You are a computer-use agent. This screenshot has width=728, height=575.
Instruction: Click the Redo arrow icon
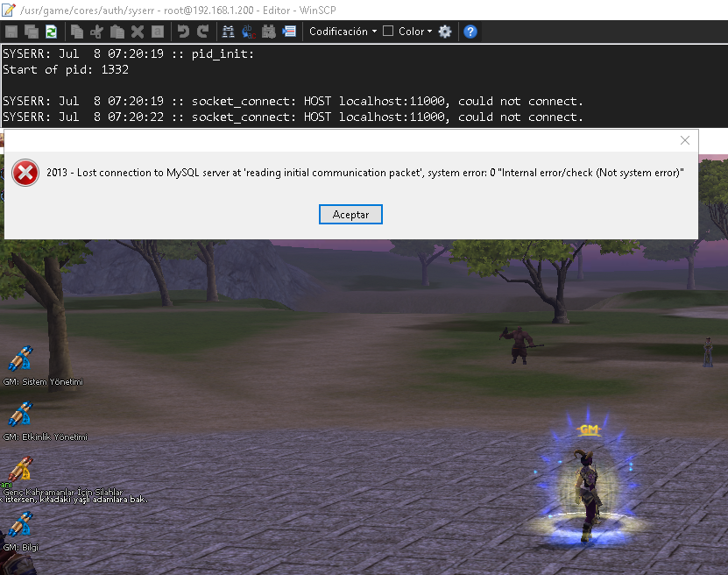point(203,32)
